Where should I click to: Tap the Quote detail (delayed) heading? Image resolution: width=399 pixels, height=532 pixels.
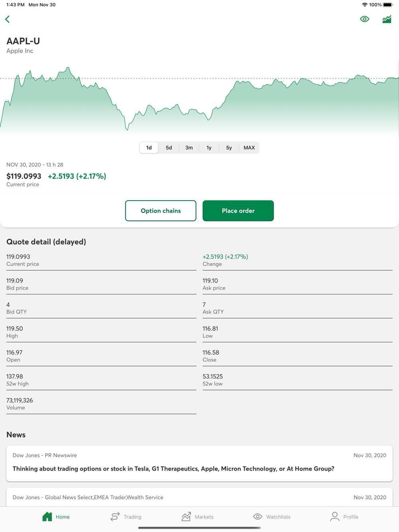tap(46, 242)
